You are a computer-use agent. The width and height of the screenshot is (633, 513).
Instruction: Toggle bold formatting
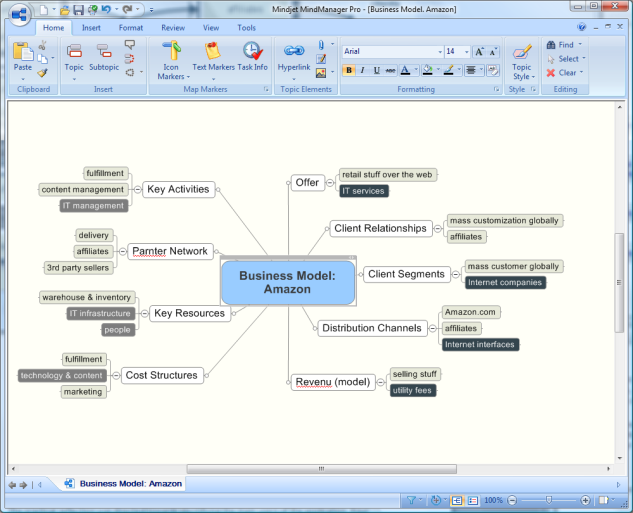point(348,71)
